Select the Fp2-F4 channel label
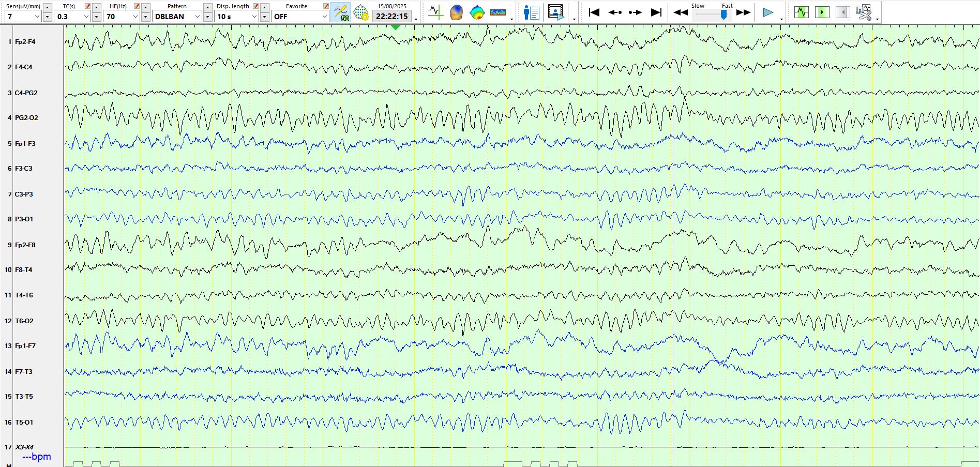Screen dimensions: 980x467 [25, 42]
